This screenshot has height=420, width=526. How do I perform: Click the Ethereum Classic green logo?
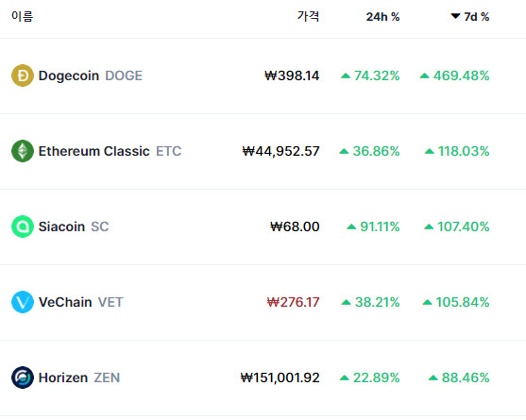[23, 151]
